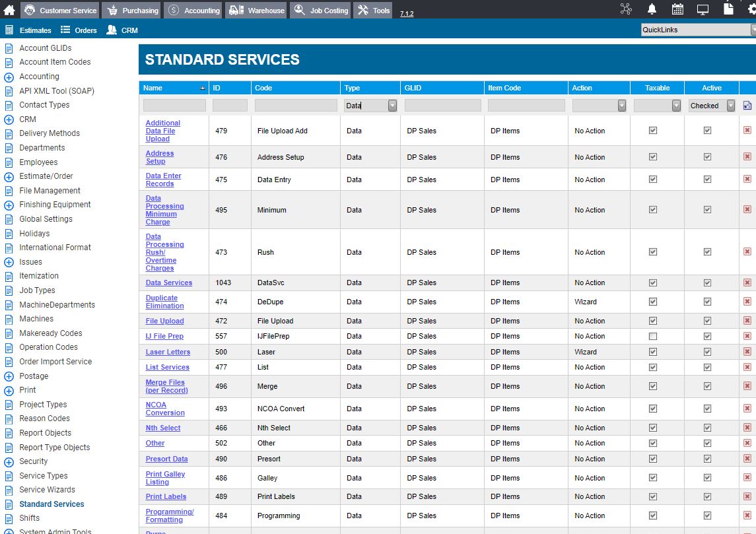Screen dimensions: 756x534
Task: Toggle Taxable checkbox for Print Labels
Action: click(653, 496)
